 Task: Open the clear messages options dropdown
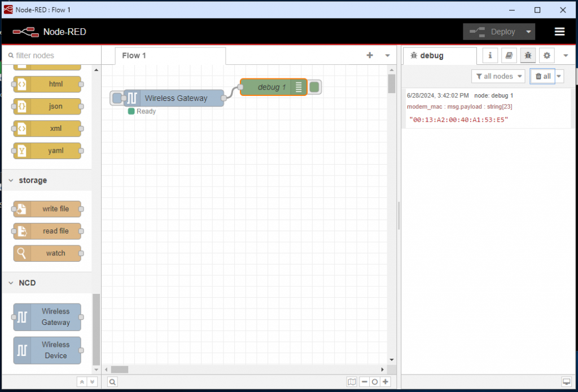pos(559,76)
